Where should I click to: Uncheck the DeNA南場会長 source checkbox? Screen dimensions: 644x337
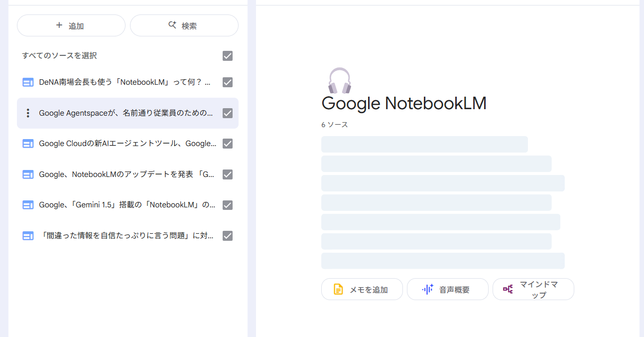228,82
